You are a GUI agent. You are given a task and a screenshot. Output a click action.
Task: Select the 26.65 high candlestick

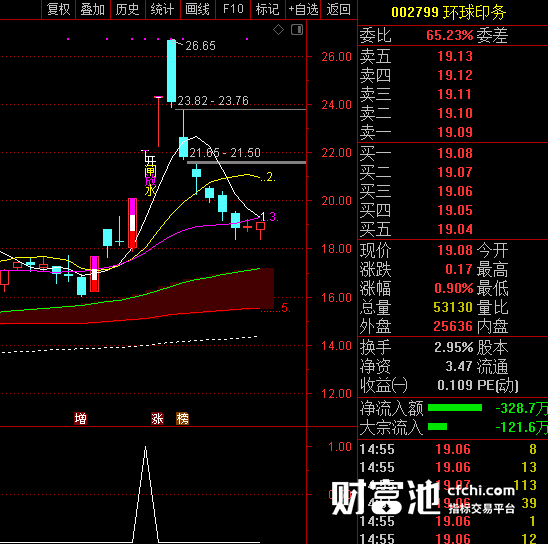171,72
